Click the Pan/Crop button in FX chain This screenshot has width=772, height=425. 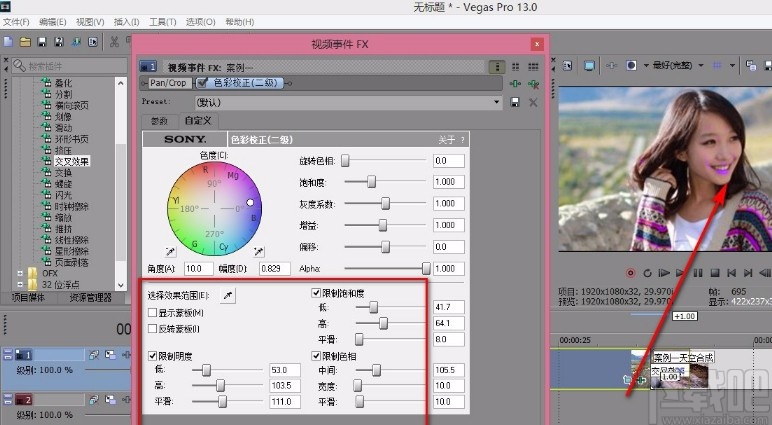pos(168,83)
